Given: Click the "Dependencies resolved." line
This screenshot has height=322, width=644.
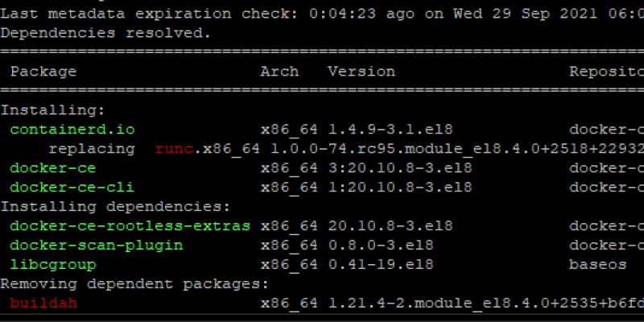Looking at the screenshot, I should [106, 33].
